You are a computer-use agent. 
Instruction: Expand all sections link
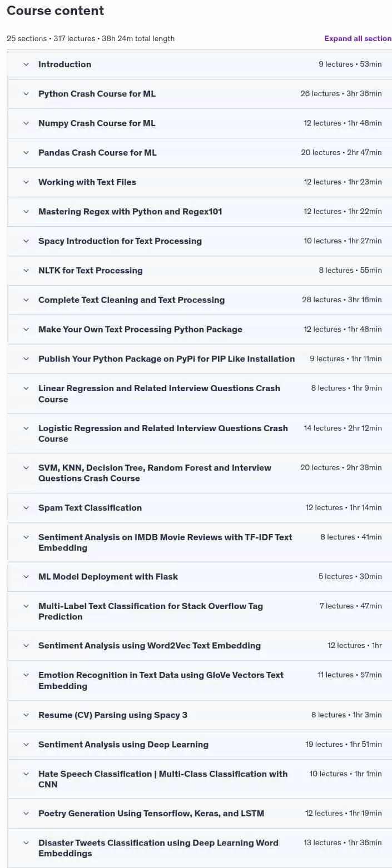(358, 38)
